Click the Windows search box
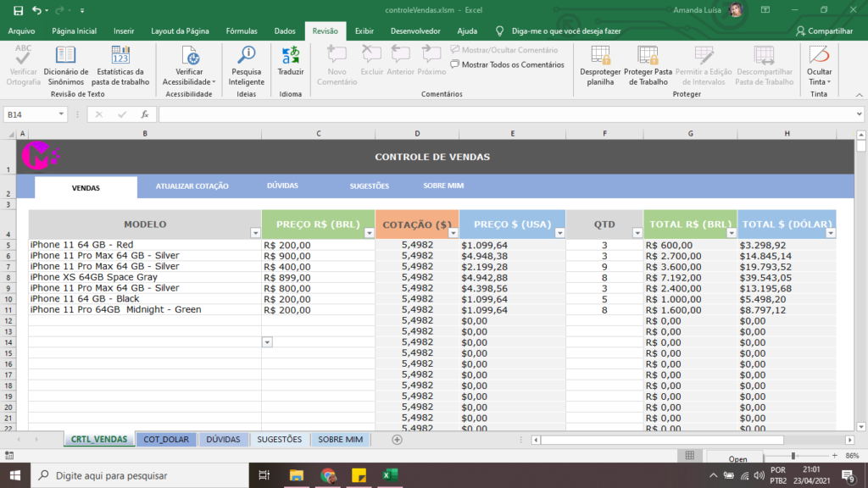This screenshot has width=868, height=488. [141, 475]
